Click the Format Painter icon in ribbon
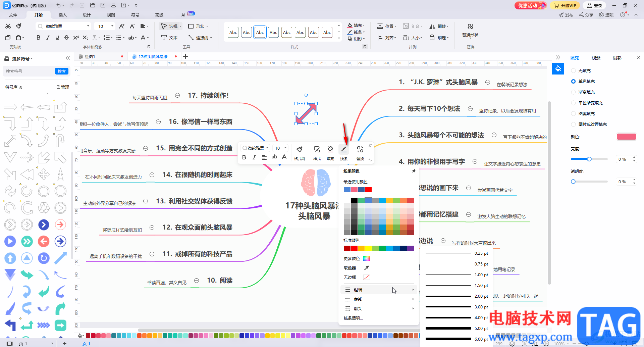Image resolution: width=644 pixels, height=347 pixels. click(19, 26)
